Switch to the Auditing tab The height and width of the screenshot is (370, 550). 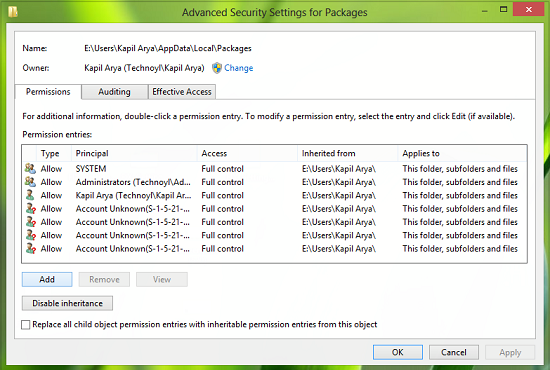114,92
